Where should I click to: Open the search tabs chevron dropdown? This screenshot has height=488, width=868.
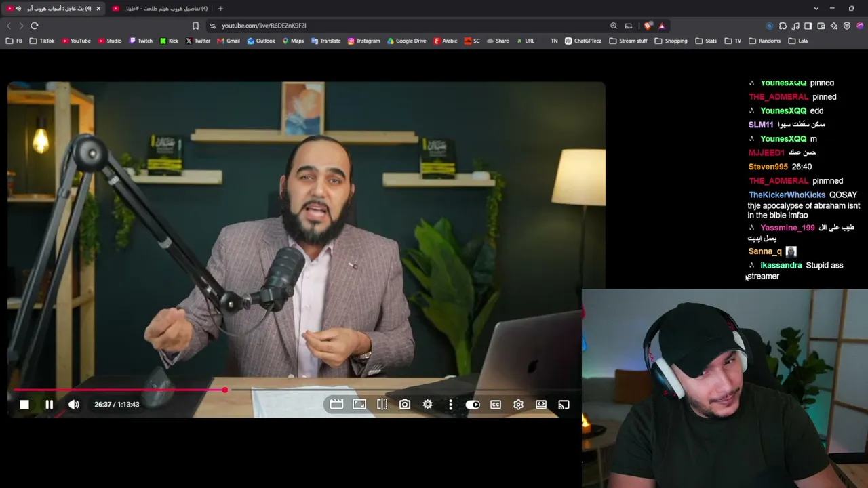(x=814, y=9)
